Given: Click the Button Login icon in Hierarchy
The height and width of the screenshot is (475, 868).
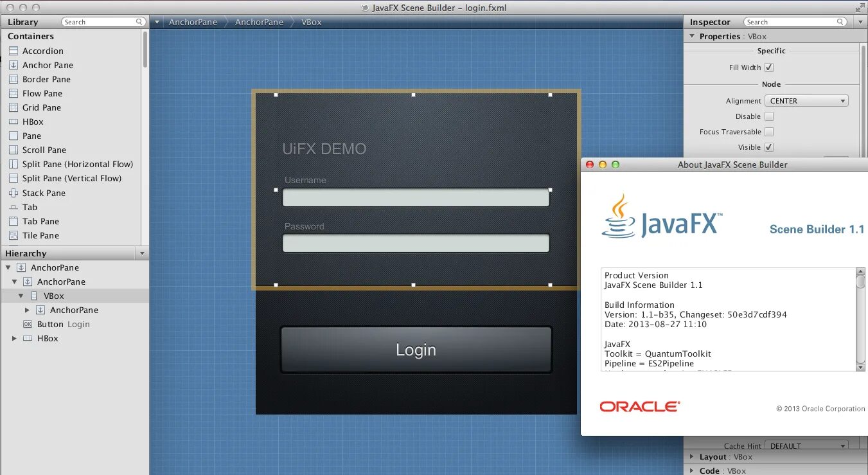Looking at the screenshot, I should (x=28, y=324).
